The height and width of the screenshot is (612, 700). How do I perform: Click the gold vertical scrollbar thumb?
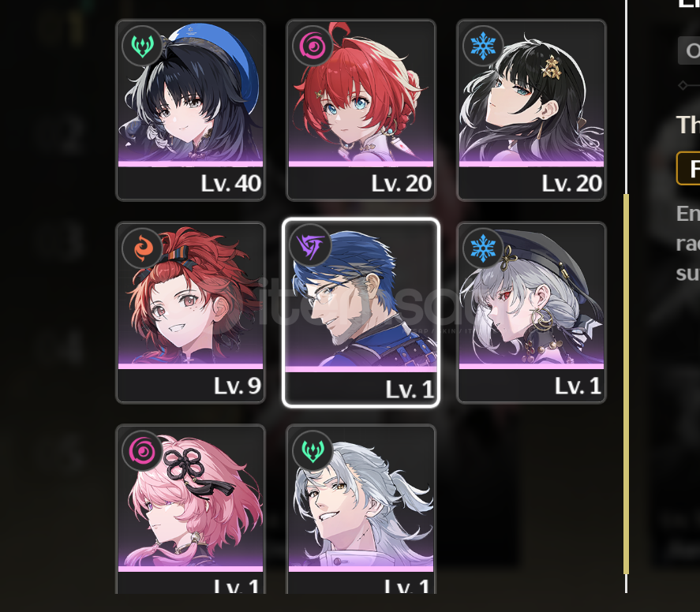(626, 383)
